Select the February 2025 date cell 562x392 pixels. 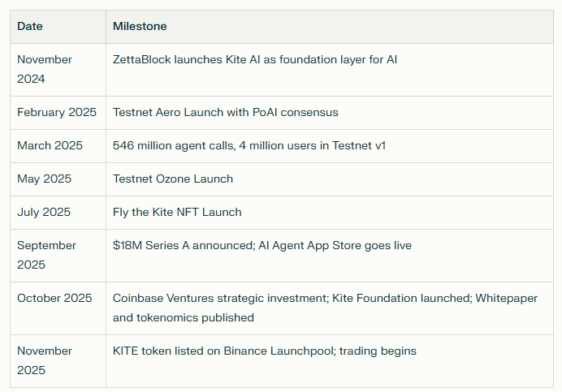point(57,113)
